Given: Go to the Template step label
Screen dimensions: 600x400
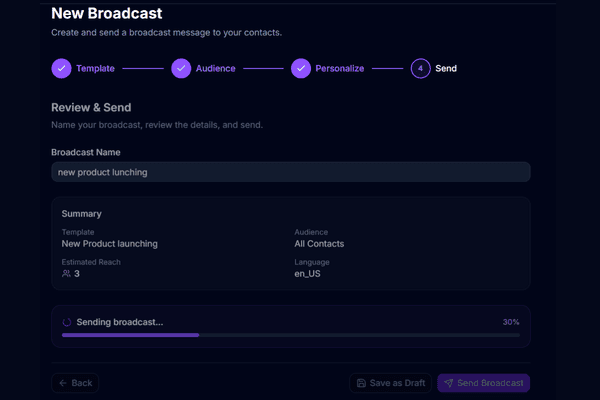Looking at the screenshot, I should point(95,69).
